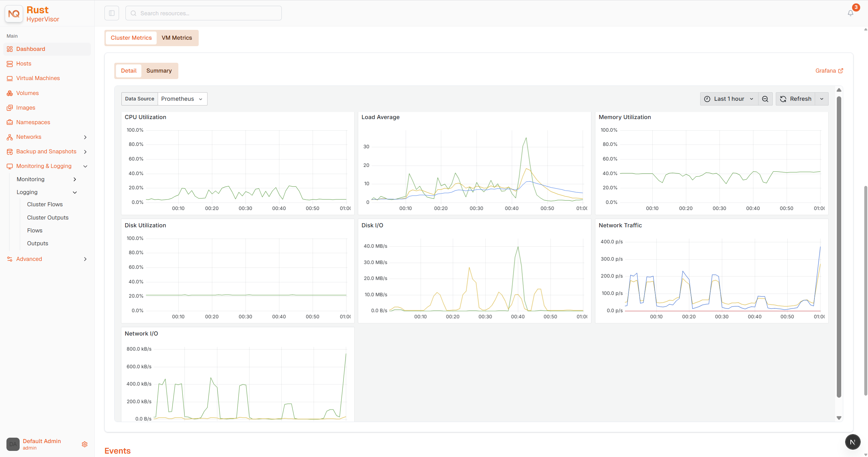The height and width of the screenshot is (457, 868).
Task: Select the Detail view tab
Action: pyautogui.click(x=129, y=71)
